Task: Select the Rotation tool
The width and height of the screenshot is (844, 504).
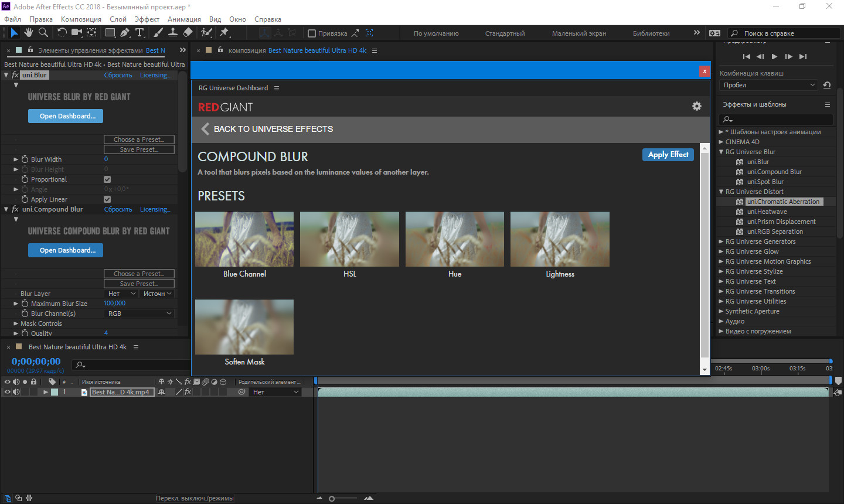Action: click(x=62, y=33)
